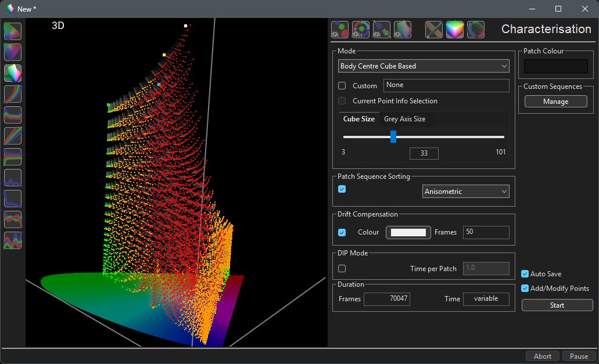Open the probe target crosshair settings
The height and width of the screenshot is (364, 599).
(361, 30)
